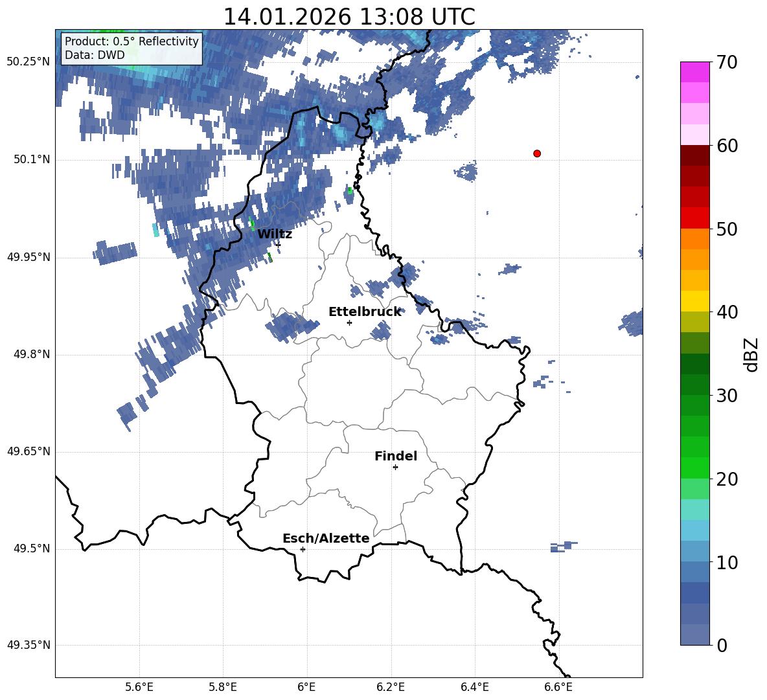767x700 pixels.
Task: Click the Wiltz label text
Action: tap(275, 234)
